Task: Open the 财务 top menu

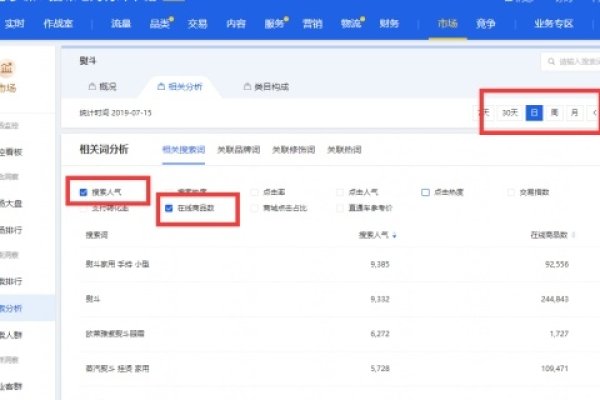Action: pos(389,24)
